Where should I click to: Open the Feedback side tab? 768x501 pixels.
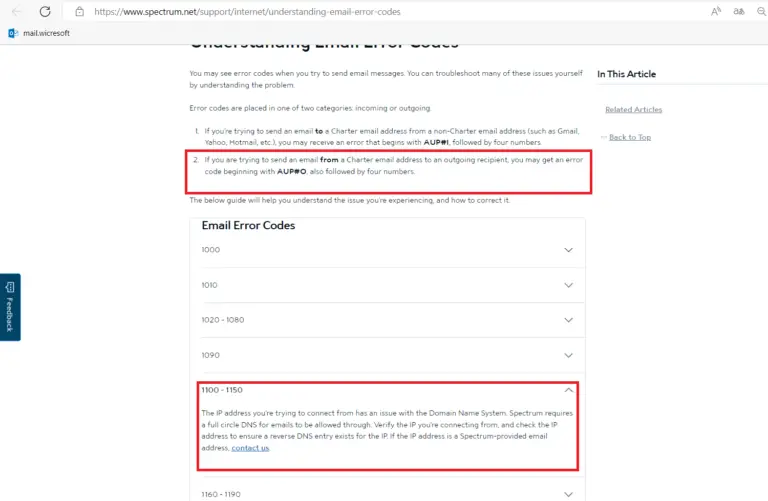point(10,307)
